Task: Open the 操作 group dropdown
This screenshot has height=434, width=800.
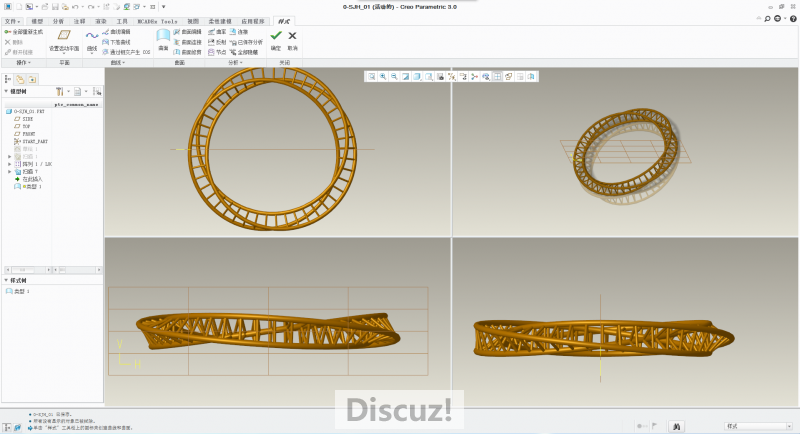Action: [x=24, y=62]
